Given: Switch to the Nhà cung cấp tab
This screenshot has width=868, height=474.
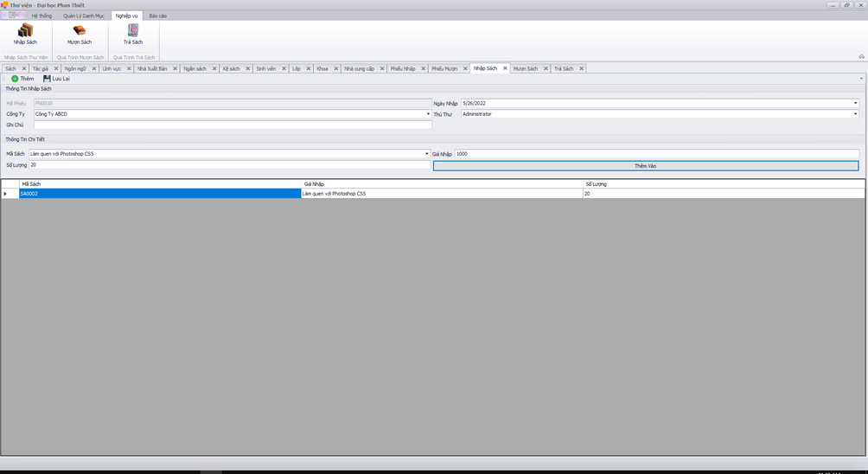Looking at the screenshot, I should pyautogui.click(x=360, y=68).
